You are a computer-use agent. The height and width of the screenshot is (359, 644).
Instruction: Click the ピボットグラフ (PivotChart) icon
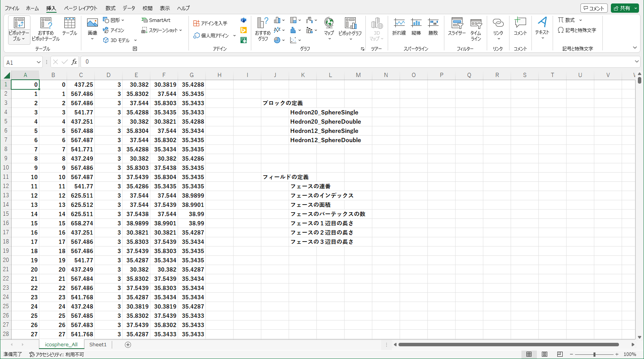pyautogui.click(x=350, y=23)
